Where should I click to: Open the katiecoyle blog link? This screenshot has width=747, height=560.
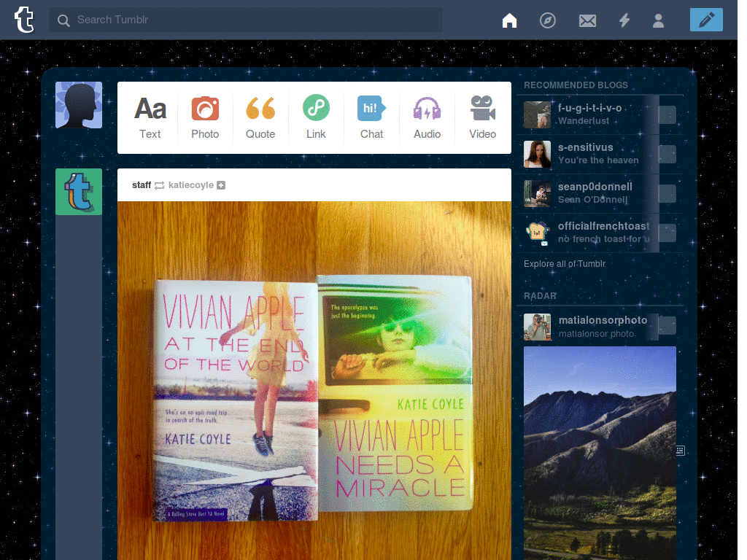click(x=190, y=184)
